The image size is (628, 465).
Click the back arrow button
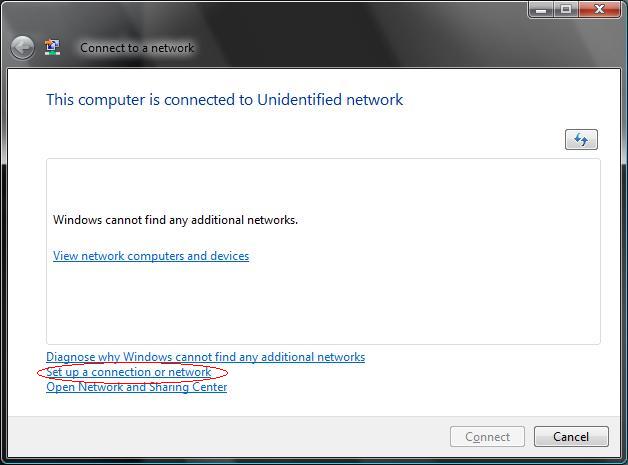point(22,48)
